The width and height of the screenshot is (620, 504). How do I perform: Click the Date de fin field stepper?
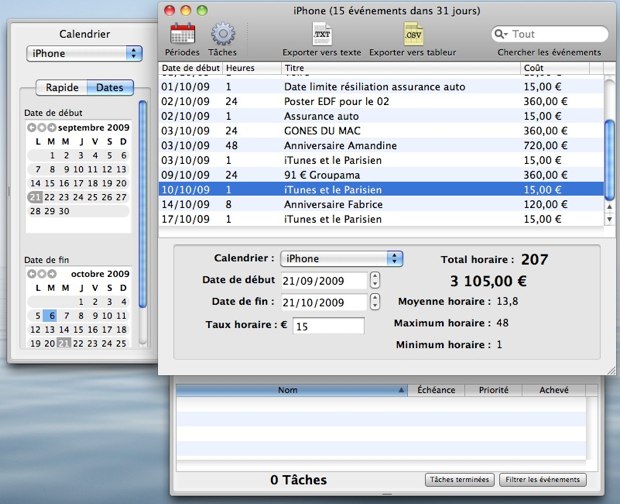tap(375, 302)
